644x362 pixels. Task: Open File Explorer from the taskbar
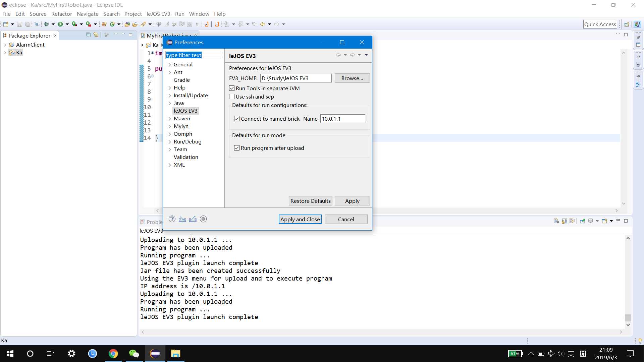coord(176,354)
